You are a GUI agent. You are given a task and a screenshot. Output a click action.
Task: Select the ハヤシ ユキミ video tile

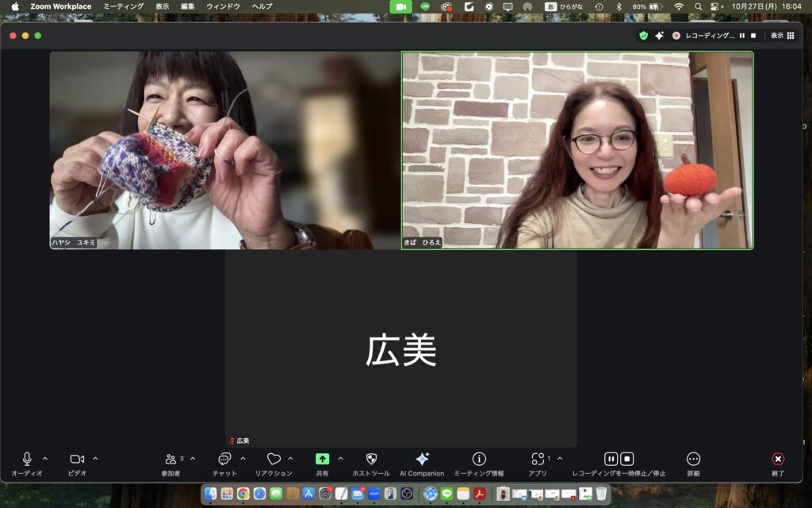click(x=224, y=150)
